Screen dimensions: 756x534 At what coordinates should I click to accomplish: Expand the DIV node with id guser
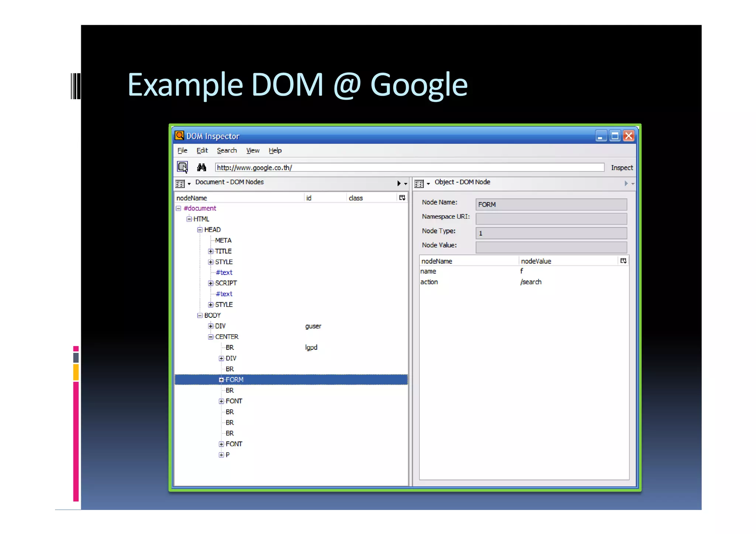pyautogui.click(x=210, y=326)
